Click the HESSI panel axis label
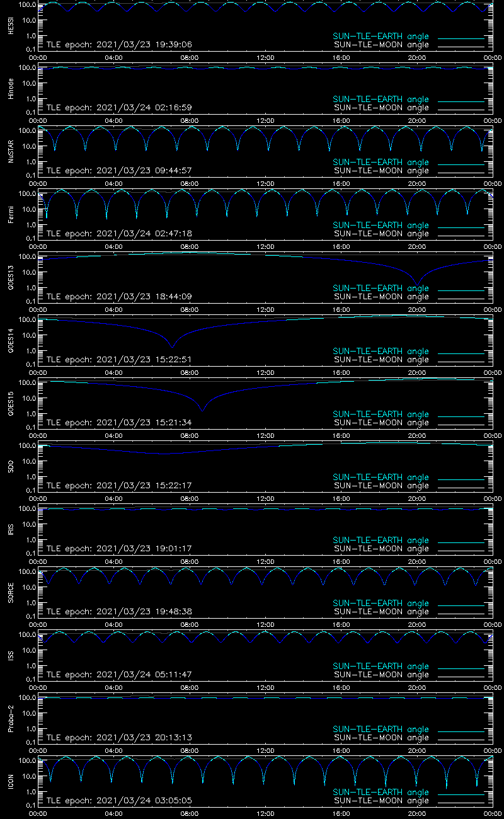 point(11,26)
